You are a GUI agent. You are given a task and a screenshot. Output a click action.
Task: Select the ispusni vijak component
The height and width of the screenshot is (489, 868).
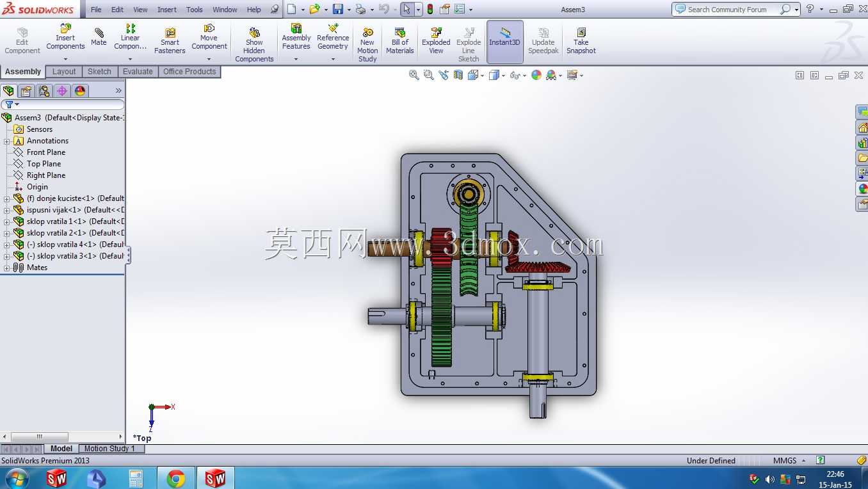(68, 210)
